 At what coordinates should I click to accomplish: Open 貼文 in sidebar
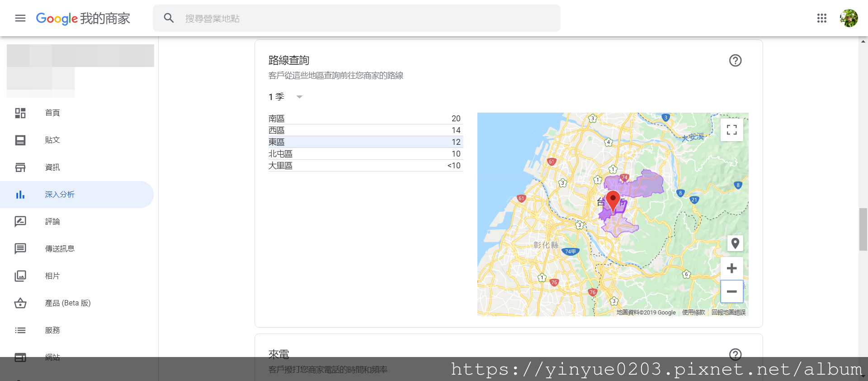click(52, 140)
